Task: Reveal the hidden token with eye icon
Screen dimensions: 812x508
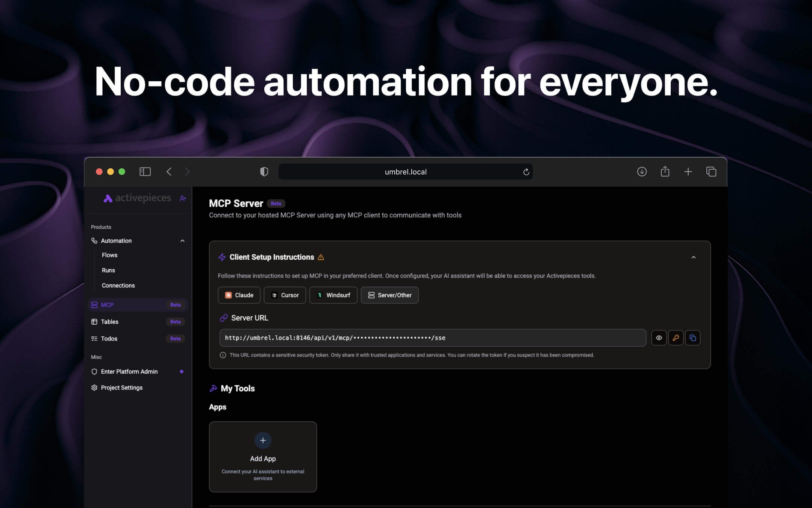Action: (x=659, y=338)
